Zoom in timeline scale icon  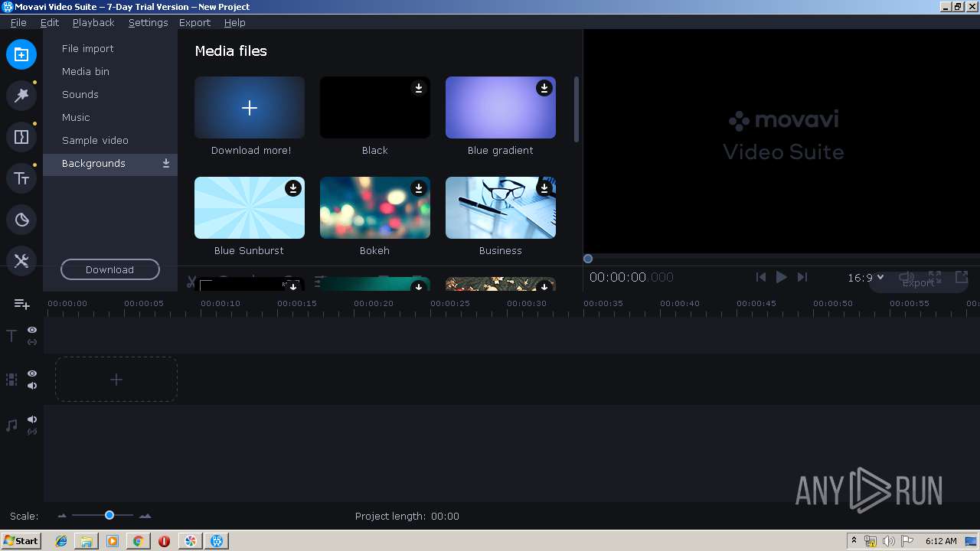[145, 516]
